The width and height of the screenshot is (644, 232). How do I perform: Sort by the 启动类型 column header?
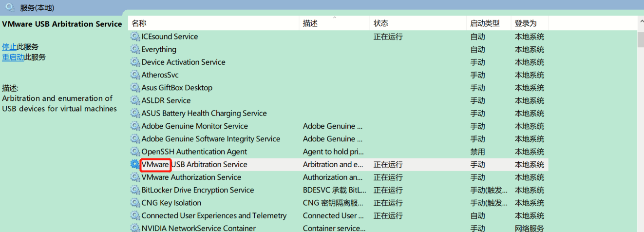485,23
